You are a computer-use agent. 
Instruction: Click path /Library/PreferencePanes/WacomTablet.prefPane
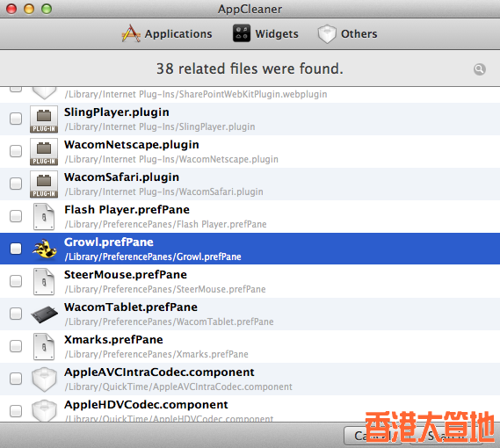[x=169, y=322]
